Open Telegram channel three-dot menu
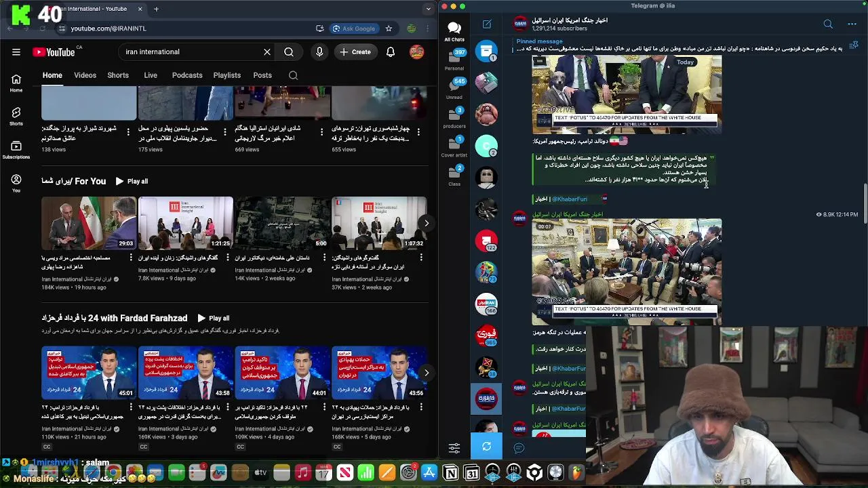 tap(852, 24)
